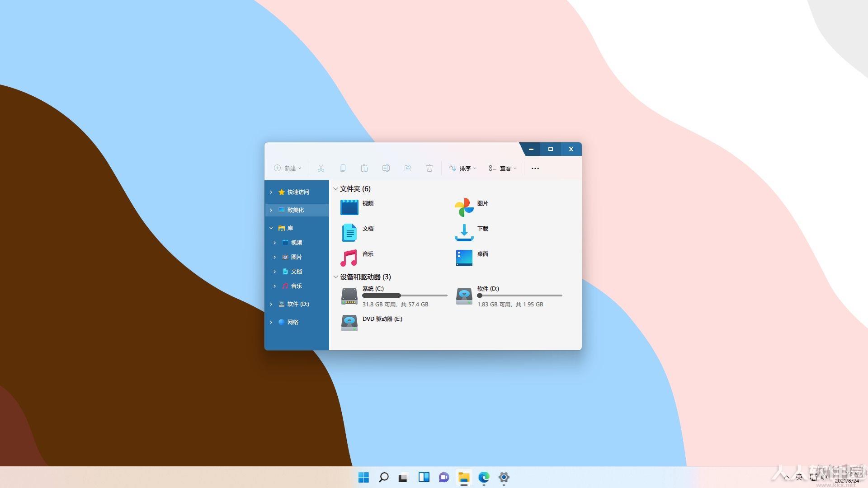Open Task View on the taskbar
This screenshot has width=868, height=488.
pyautogui.click(x=403, y=477)
